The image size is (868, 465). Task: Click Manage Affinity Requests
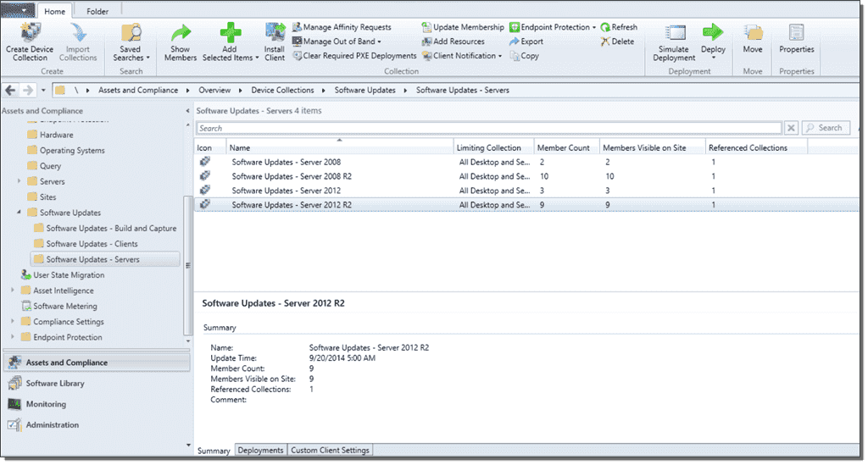342,27
